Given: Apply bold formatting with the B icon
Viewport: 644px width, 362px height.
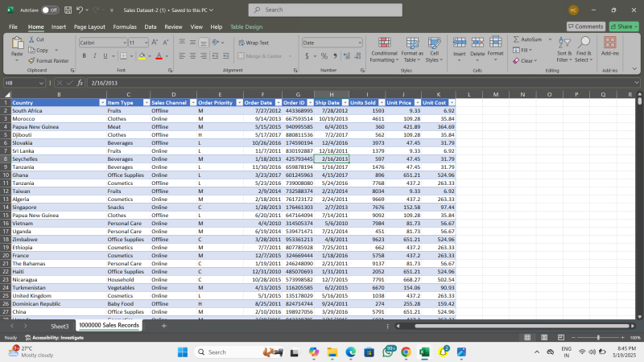Looking at the screenshot, I should coord(83,56).
